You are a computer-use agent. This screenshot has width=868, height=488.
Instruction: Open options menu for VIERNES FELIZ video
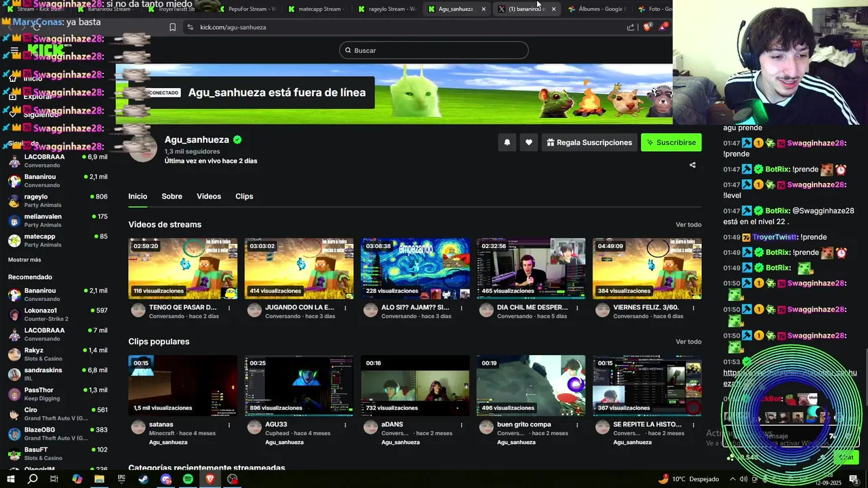[693, 308]
